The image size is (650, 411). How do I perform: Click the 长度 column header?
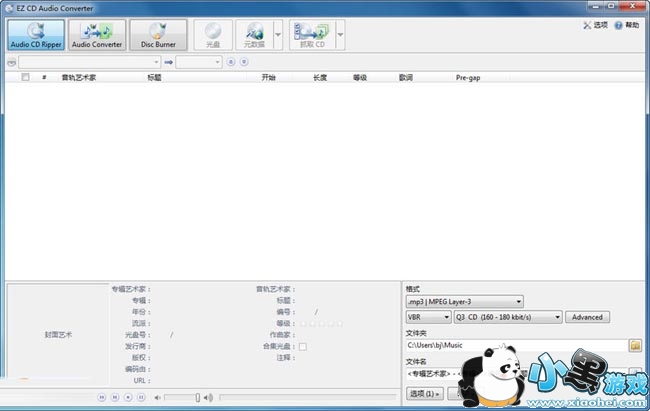pyautogui.click(x=320, y=78)
